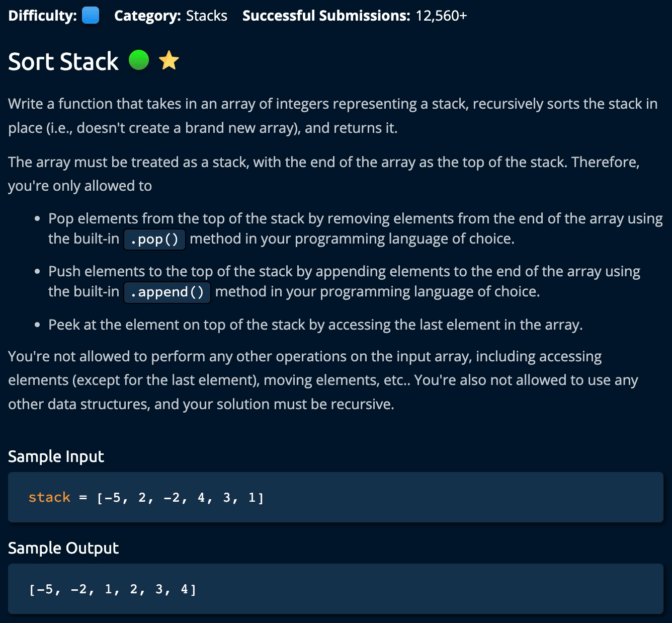Click the orange "stack" variable name
Viewport: 672px width, 623px height.
tap(49, 497)
